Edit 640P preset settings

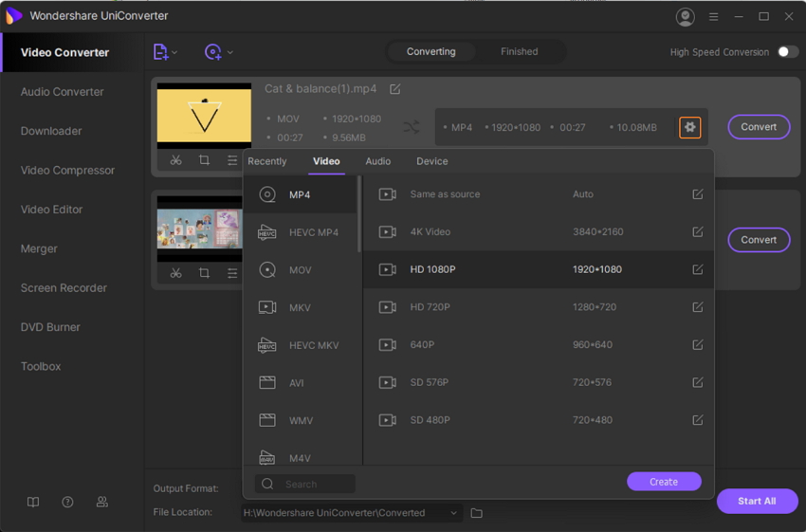click(x=698, y=344)
